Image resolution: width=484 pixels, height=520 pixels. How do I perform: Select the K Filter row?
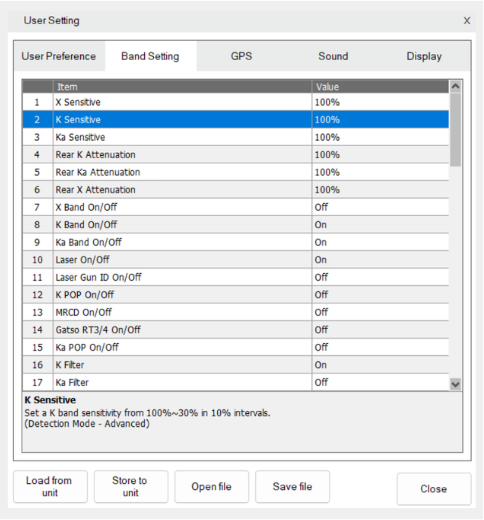(236, 364)
